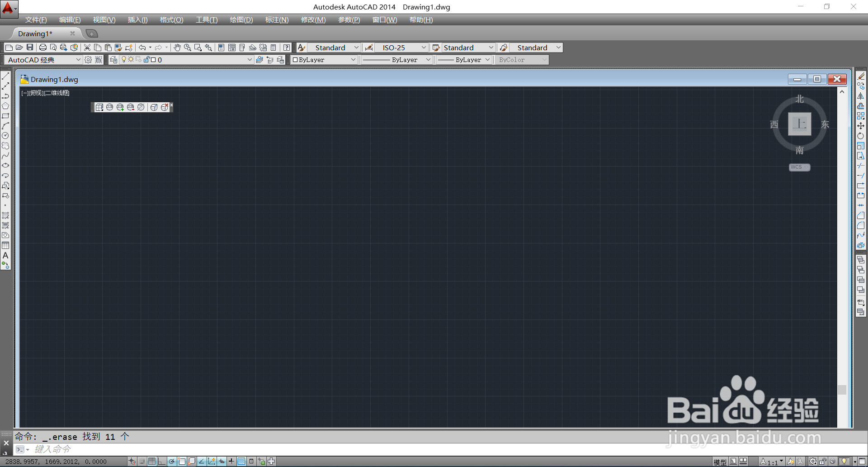
Task: Open the annotation scale 1:1 dropdown
Action: click(x=772, y=462)
